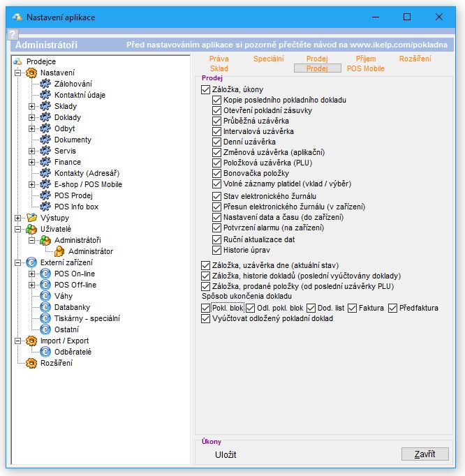Click the Váhy device icon
This screenshot has height=476, width=465.
[x=45, y=296]
